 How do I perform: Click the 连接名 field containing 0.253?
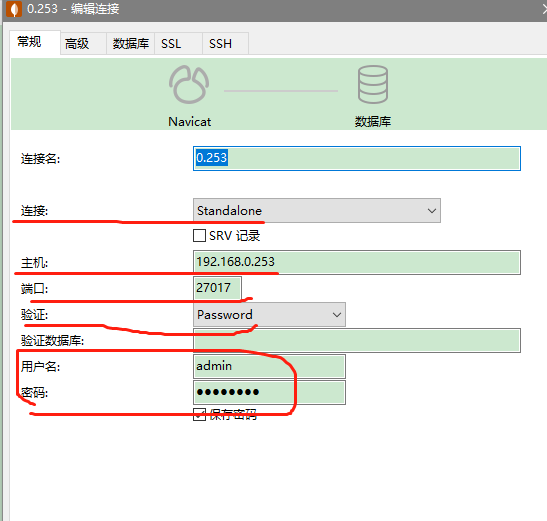(357, 158)
